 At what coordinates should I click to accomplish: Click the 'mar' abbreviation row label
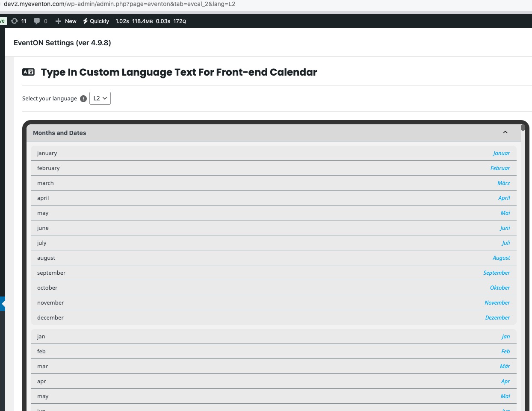pyautogui.click(x=42, y=366)
